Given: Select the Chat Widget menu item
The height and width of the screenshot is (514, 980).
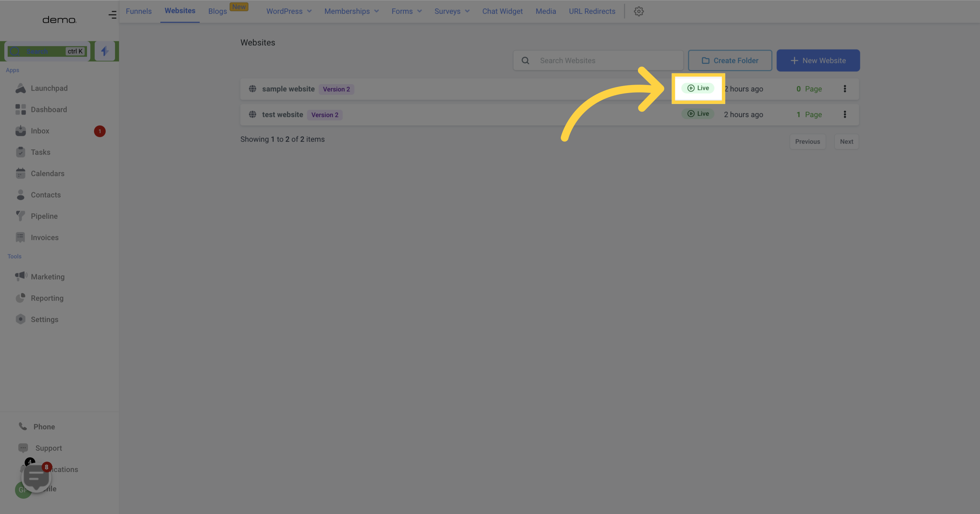Looking at the screenshot, I should pos(502,11).
